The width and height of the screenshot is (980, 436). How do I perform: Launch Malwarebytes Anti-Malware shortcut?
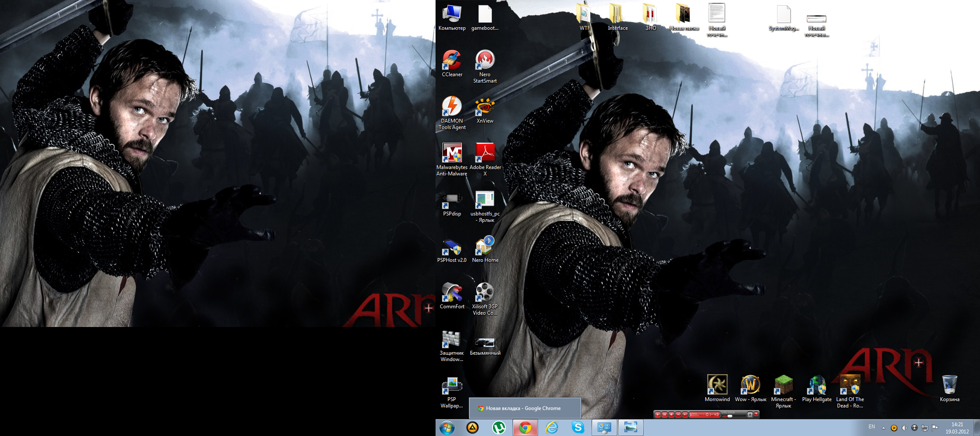click(452, 153)
